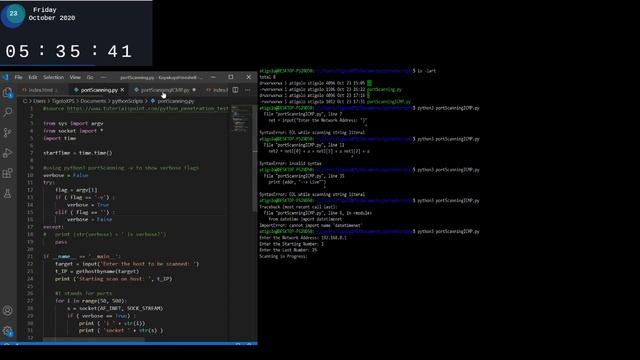Click the 05 : 35 : 41 clock display
Image resolution: width=640 pixels, height=360 pixels.
point(69,52)
